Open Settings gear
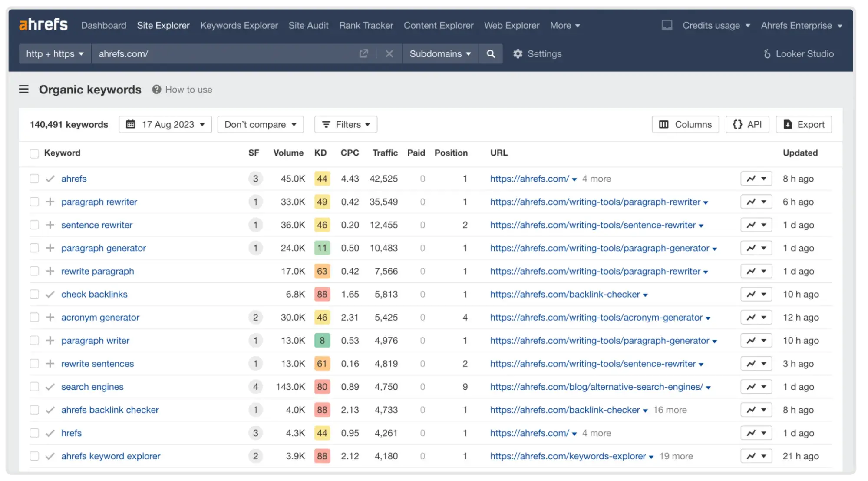The width and height of the screenshot is (868, 481). coord(537,54)
